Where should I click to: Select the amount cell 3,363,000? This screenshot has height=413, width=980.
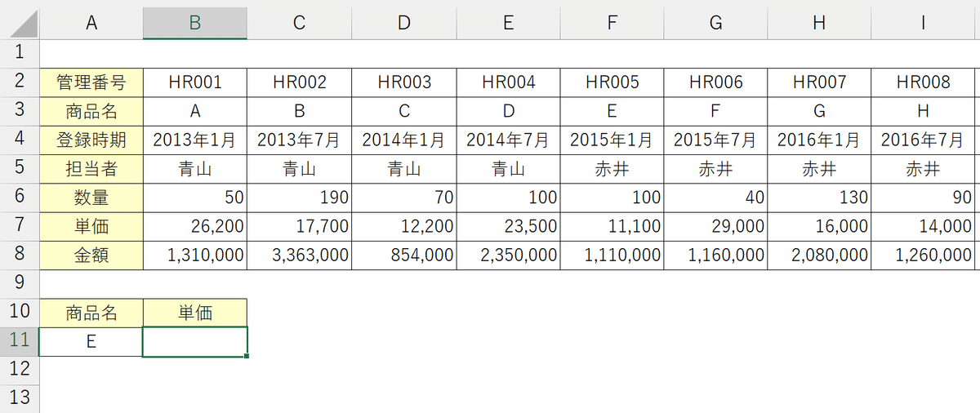[x=299, y=255]
